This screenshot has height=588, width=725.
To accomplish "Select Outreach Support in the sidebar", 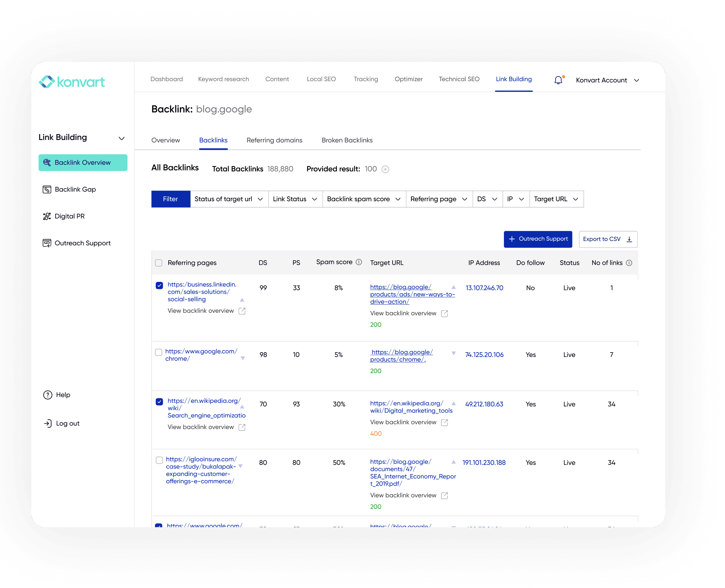I will click(83, 243).
